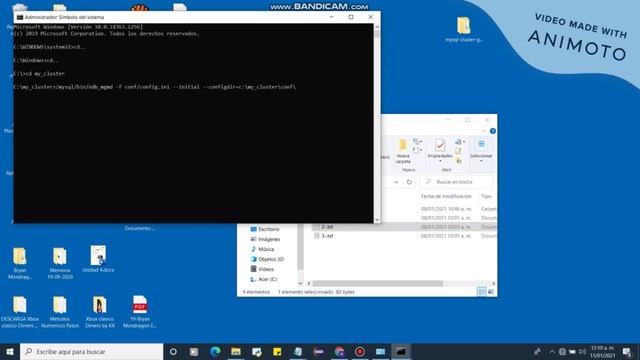
Task: Select the Memoria 19-09-2020 desktop folder
Action: click(60, 263)
